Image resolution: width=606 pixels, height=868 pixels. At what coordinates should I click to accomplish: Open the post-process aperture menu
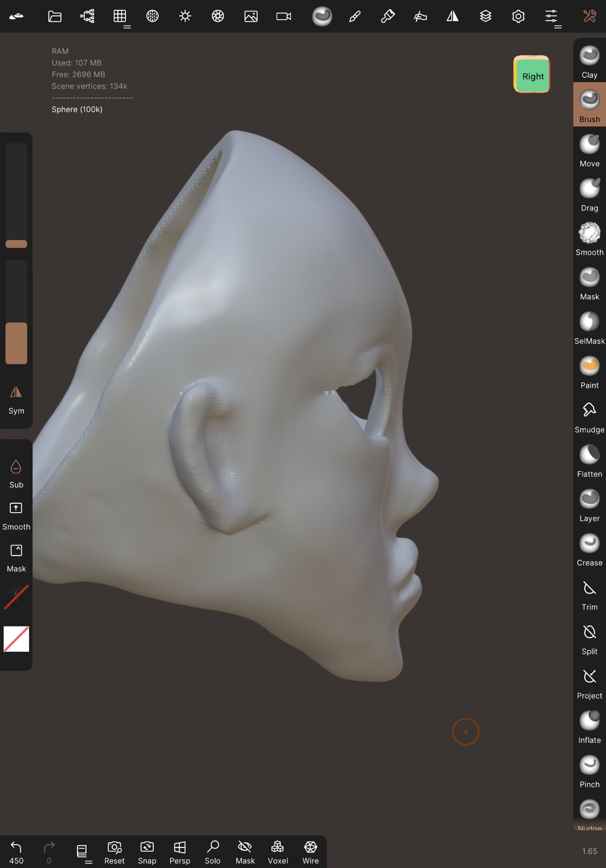[x=218, y=16]
